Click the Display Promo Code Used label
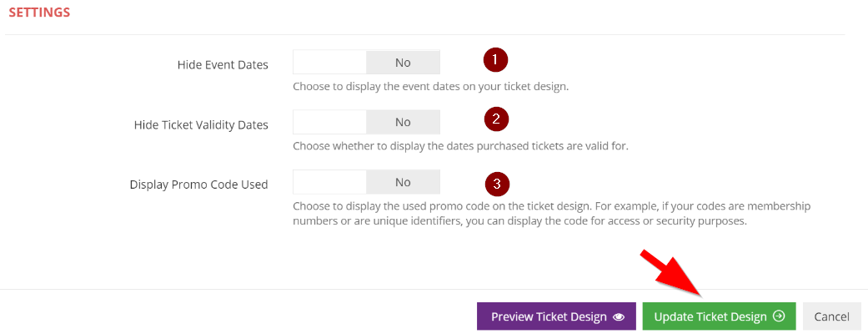 (x=198, y=185)
